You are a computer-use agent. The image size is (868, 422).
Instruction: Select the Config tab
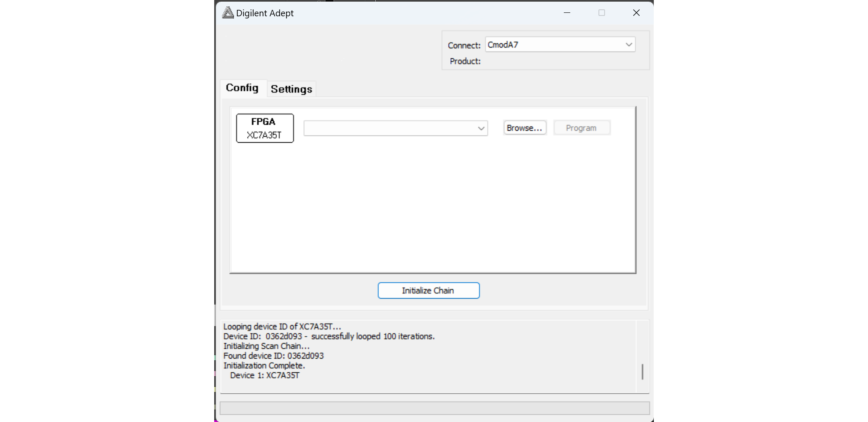coord(242,88)
